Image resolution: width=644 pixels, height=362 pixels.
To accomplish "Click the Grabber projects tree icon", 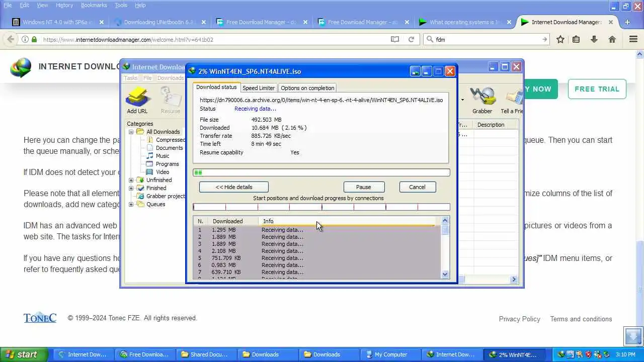I will tap(141, 196).
